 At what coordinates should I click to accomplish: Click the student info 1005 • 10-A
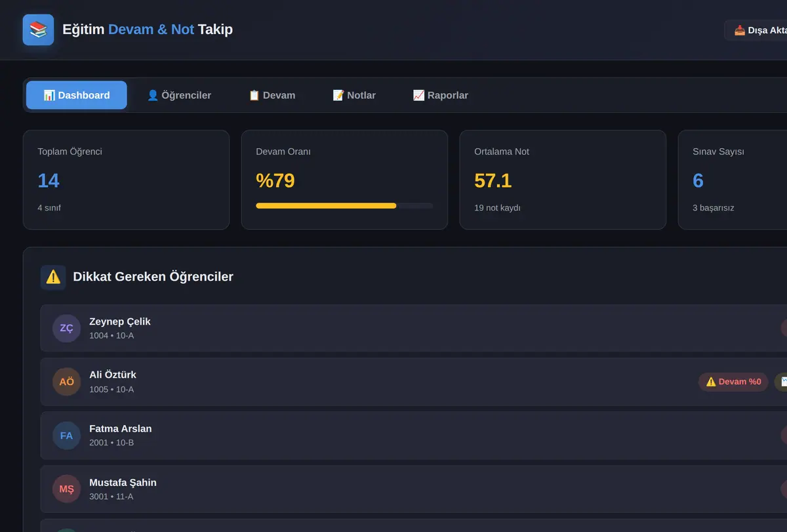111,390
